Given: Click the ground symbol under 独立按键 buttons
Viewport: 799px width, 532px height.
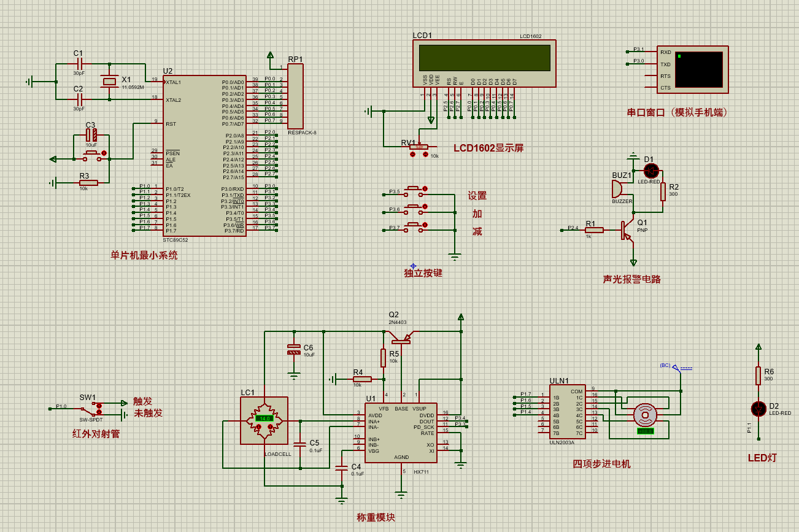Looking at the screenshot, I should point(454,255).
